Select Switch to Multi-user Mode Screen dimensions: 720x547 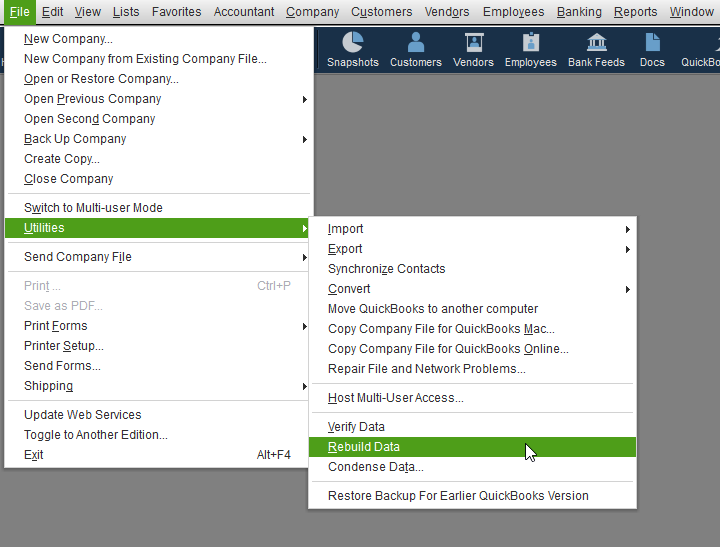click(158, 208)
